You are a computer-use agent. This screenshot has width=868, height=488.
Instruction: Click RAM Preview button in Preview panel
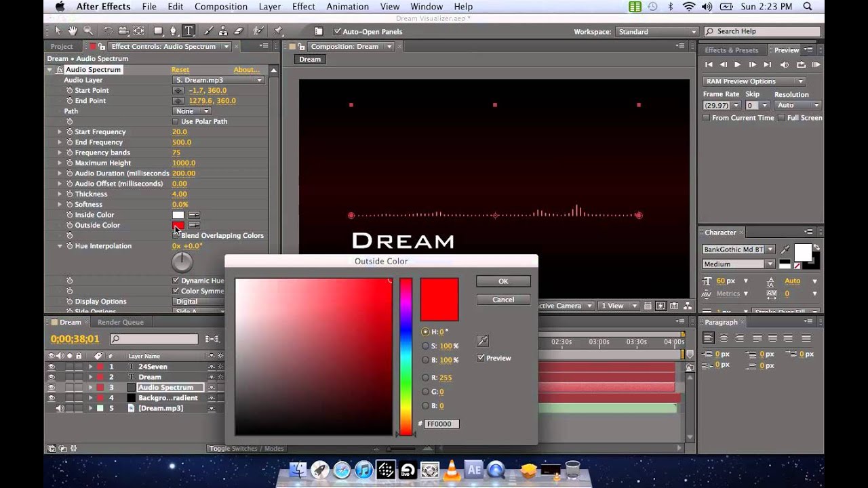(x=816, y=64)
